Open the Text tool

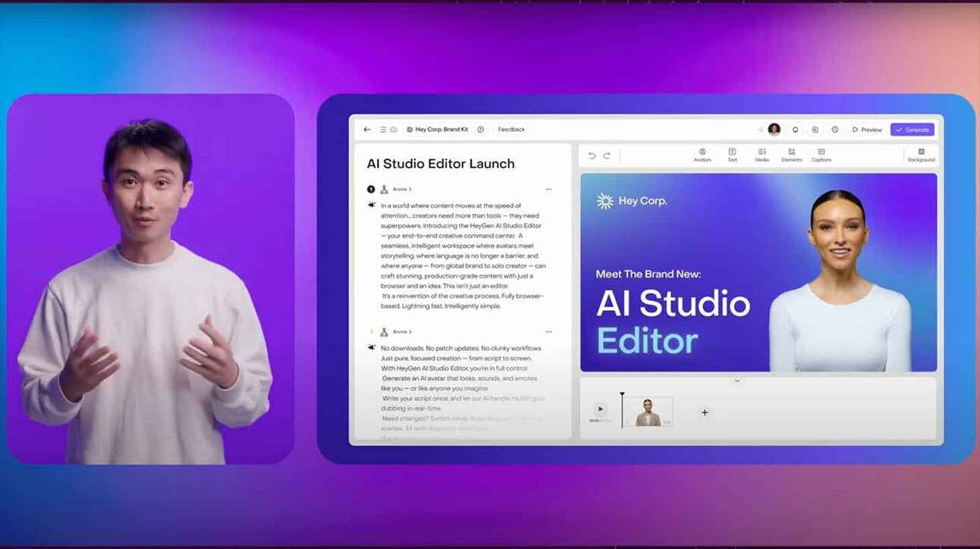[x=732, y=155]
